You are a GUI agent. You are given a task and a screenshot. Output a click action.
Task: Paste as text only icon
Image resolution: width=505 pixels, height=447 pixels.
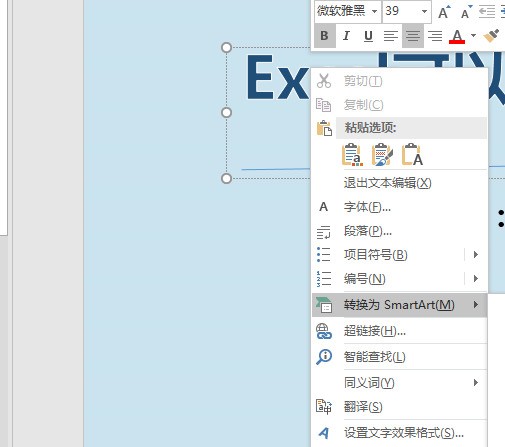click(x=412, y=155)
